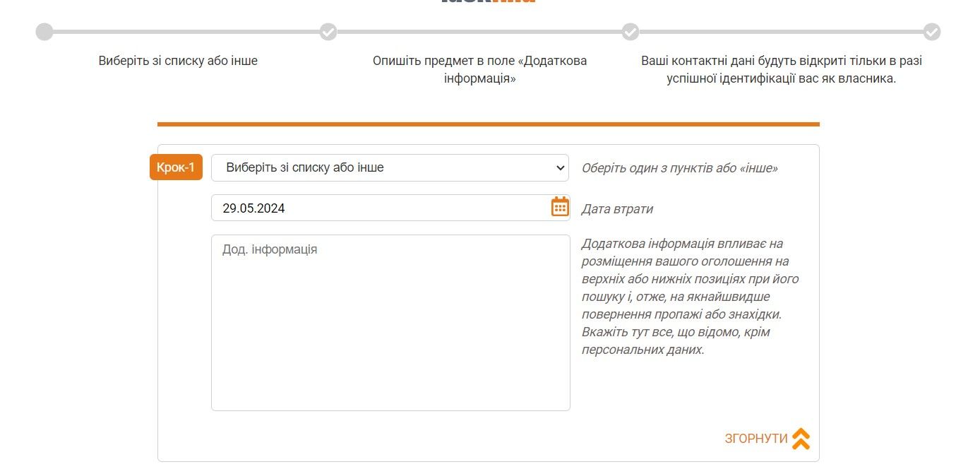Click the first gray progress step circle
This screenshot has width=980, height=474.
pos(44,32)
